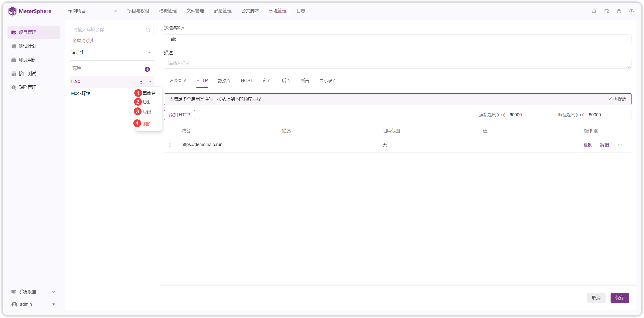The image size is (644, 318).
Task: Click 编辑 link for demo.halo.run row
Action: pos(605,145)
